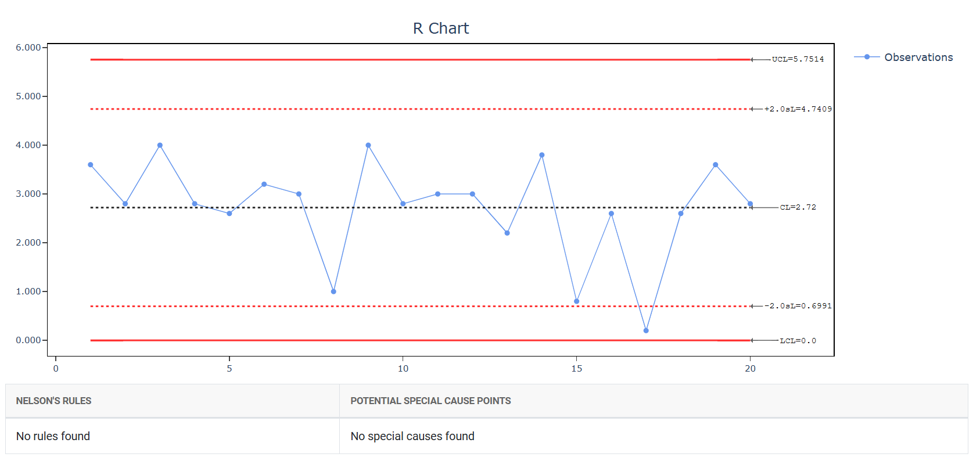Click the last data point at observation 20
The width and height of the screenshot is (980, 468).
click(x=750, y=204)
